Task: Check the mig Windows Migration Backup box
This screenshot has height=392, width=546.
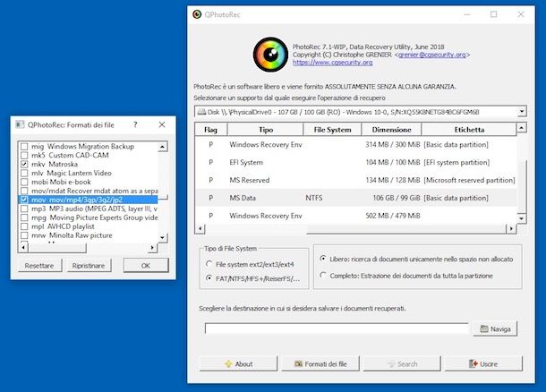Action: pyautogui.click(x=24, y=146)
